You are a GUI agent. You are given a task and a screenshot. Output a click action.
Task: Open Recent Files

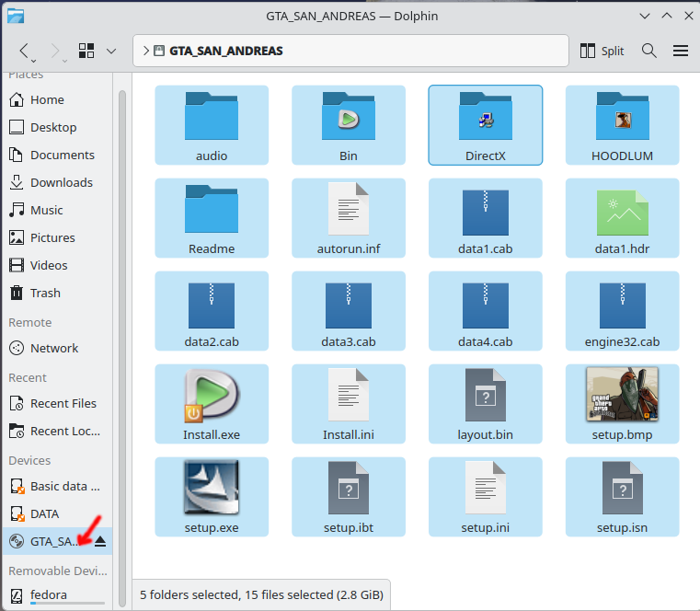(x=57, y=403)
